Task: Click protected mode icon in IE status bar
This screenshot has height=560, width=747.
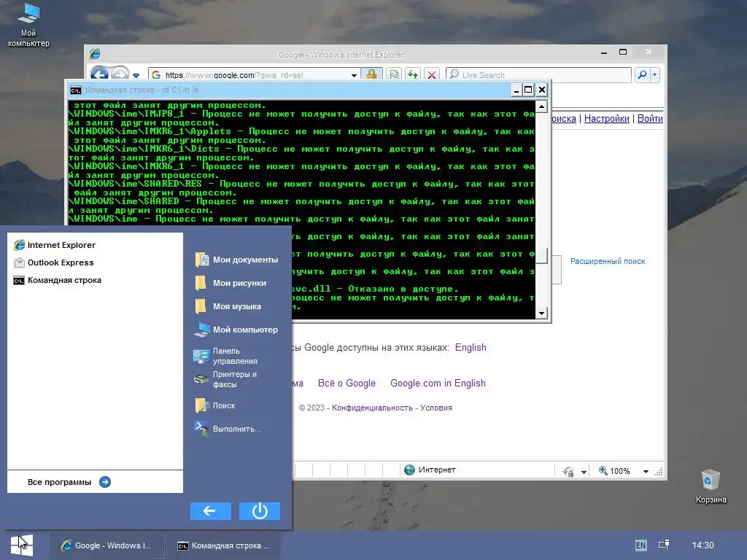Action: pyautogui.click(x=568, y=471)
